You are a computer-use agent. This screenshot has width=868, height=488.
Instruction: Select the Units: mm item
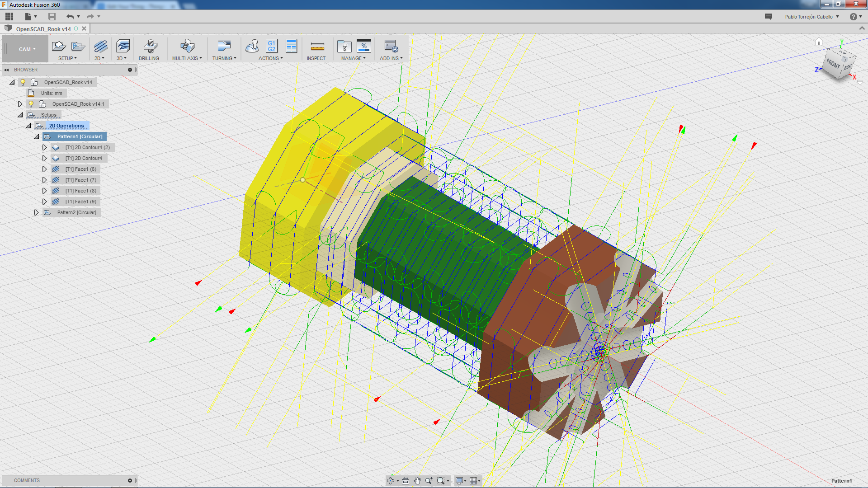52,93
